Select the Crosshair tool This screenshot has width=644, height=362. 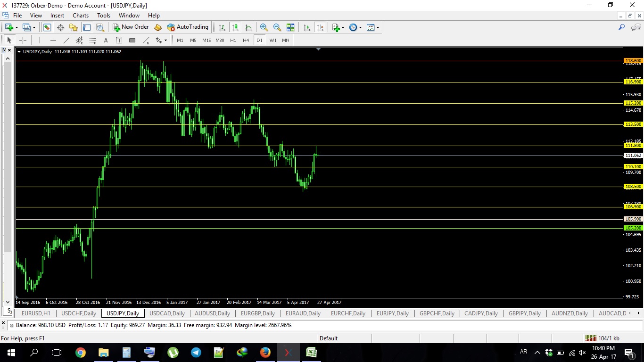click(x=23, y=41)
